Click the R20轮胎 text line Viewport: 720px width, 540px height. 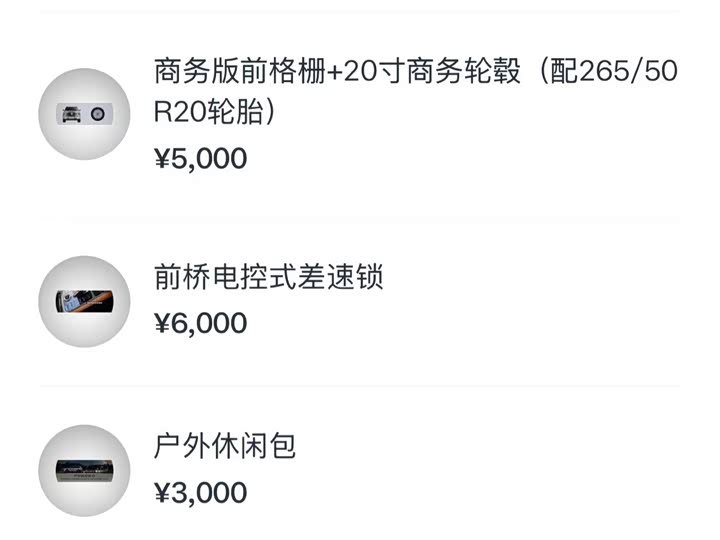point(214,113)
